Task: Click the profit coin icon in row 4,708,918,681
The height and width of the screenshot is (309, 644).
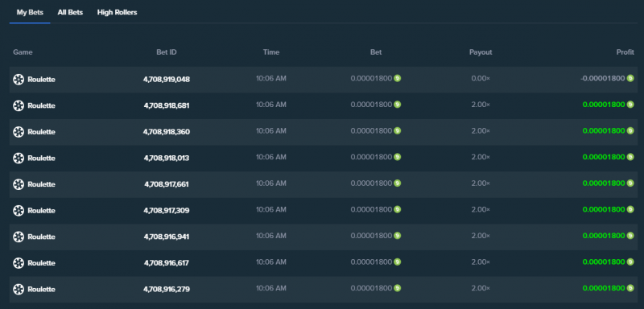Action: coord(630,105)
